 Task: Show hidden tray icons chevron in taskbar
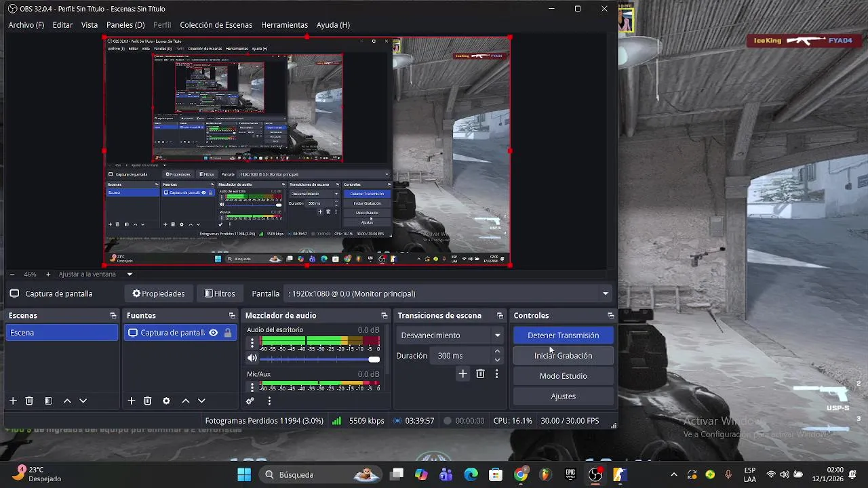[x=673, y=474]
